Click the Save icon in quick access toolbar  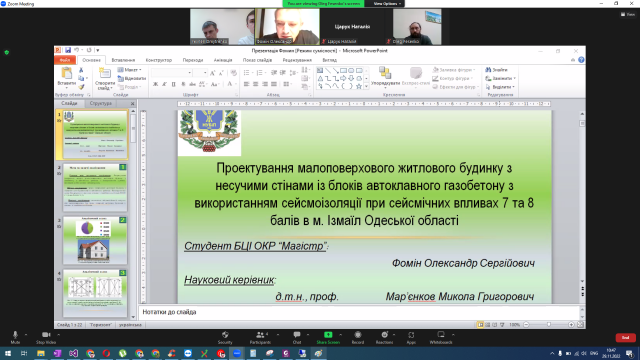68,50
